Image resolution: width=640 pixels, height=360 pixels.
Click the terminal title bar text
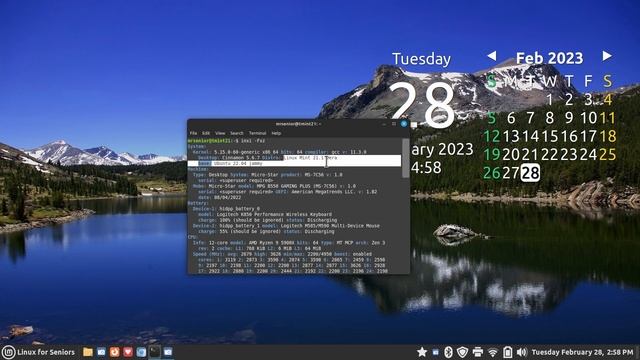tap(298, 124)
